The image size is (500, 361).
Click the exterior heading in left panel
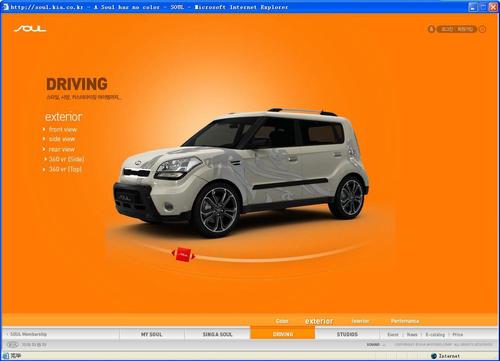point(63,117)
